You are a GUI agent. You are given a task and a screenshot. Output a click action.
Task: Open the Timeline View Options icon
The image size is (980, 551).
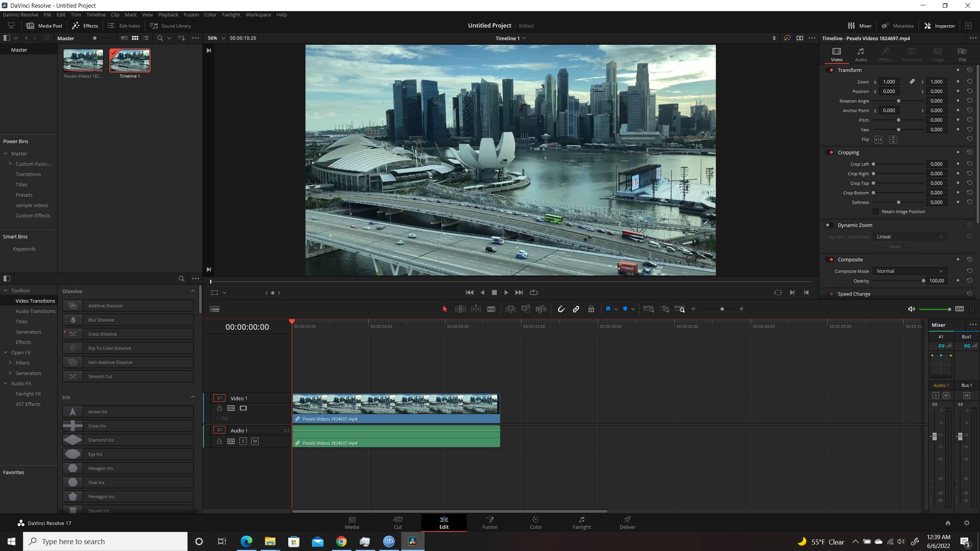[214, 309]
